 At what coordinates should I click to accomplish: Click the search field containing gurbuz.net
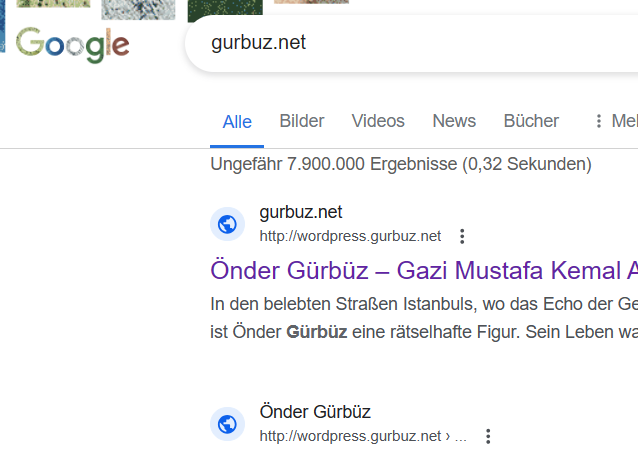point(411,43)
